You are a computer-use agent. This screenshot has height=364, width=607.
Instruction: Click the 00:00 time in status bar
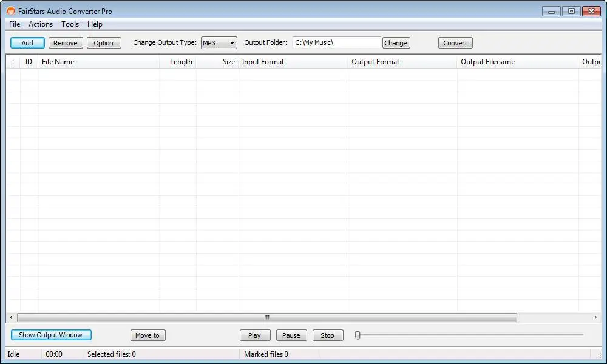point(54,354)
